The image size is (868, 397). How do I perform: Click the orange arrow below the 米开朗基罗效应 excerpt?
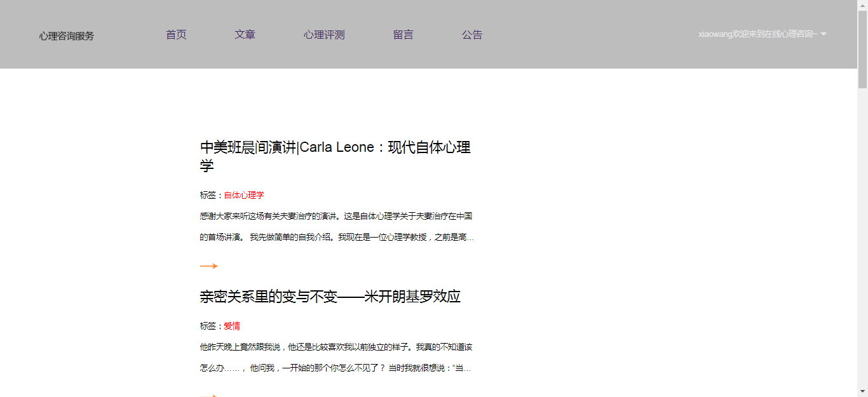point(209,395)
